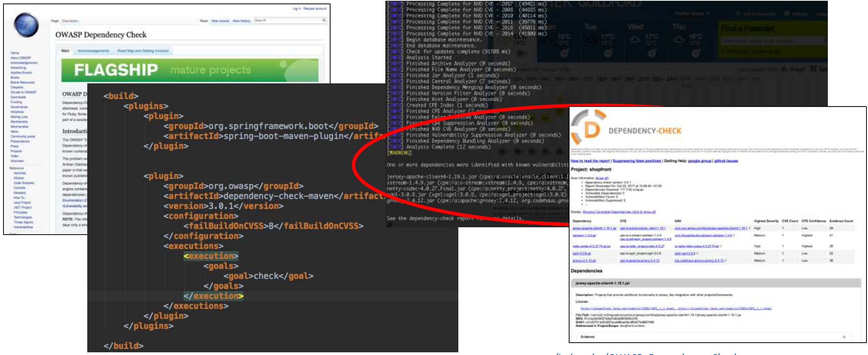
Task: Open the Main tab on OWASP wiki
Action: pyautogui.click(x=65, y=51)
